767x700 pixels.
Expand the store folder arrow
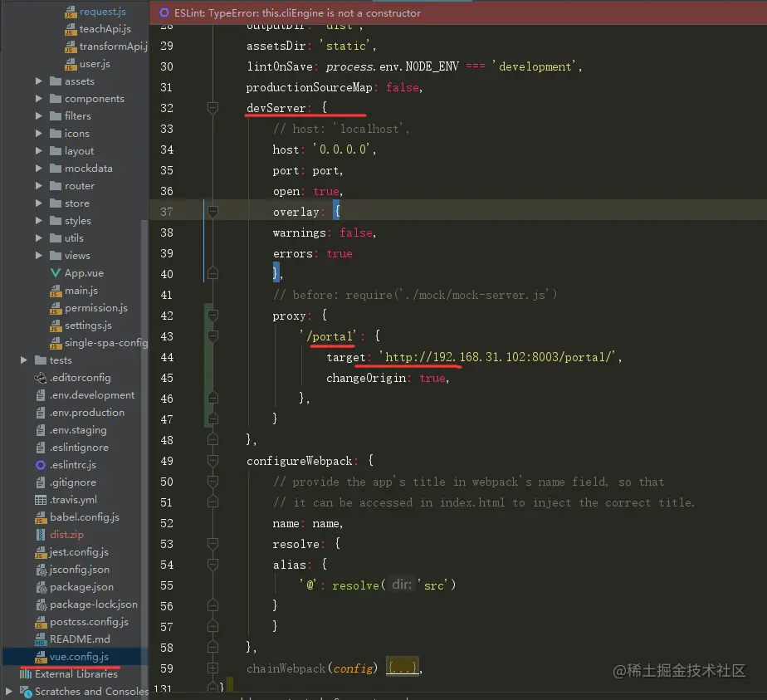[39, 203]
